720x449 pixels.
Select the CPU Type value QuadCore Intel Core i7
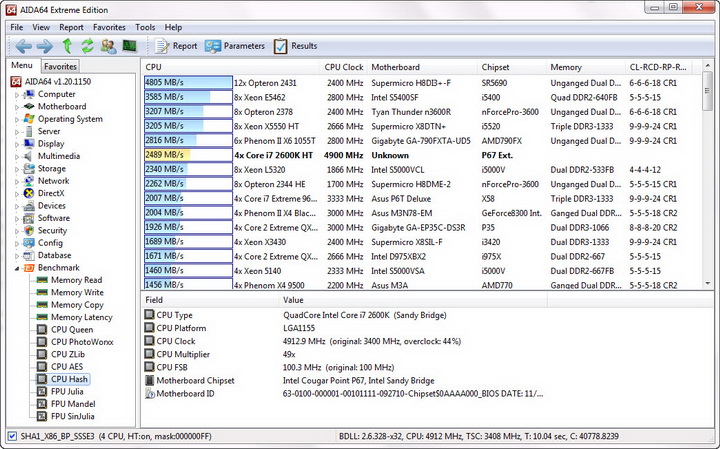[365, 315]
